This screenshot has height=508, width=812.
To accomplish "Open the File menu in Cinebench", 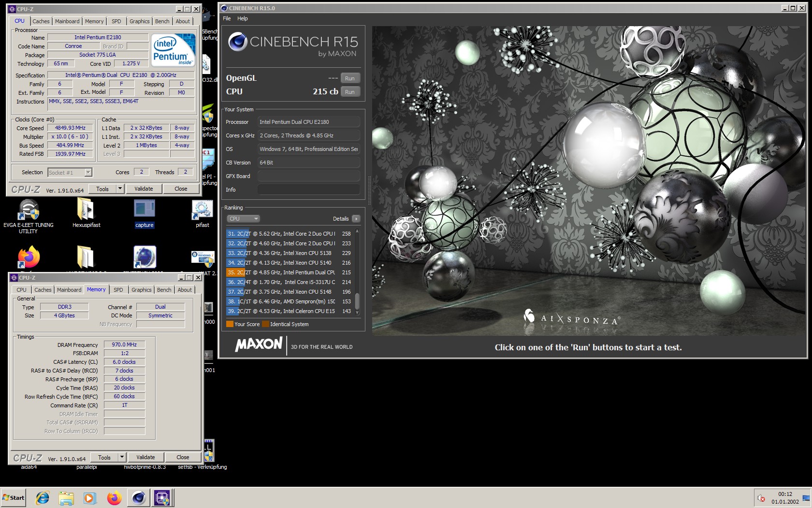I will [x=227, y=18].
